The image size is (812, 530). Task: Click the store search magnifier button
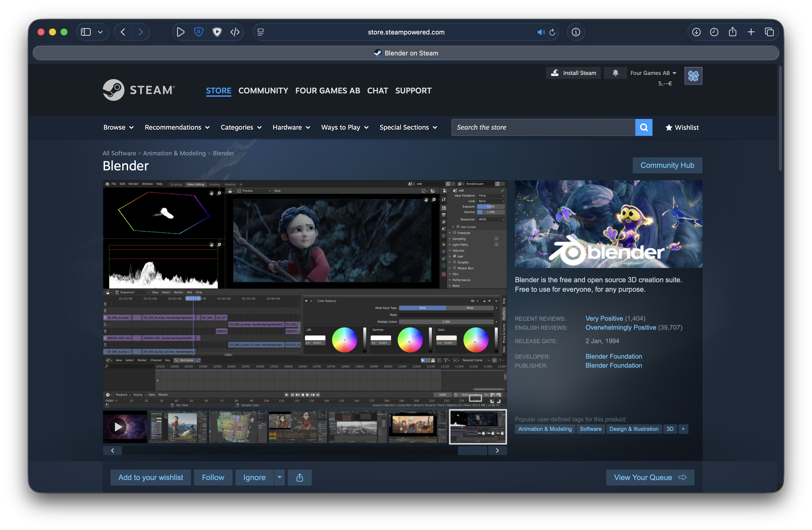click(x=644, y=127)
